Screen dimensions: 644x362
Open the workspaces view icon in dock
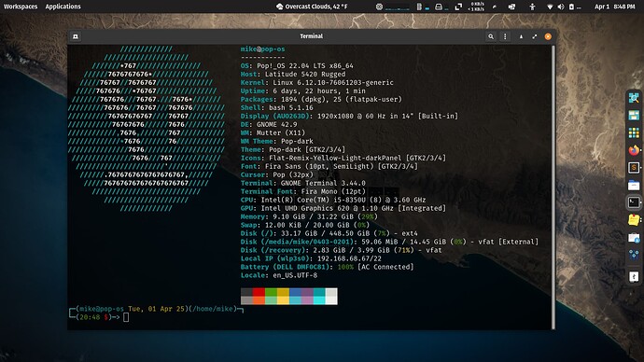pyautogui.click(x=634, y=116)
